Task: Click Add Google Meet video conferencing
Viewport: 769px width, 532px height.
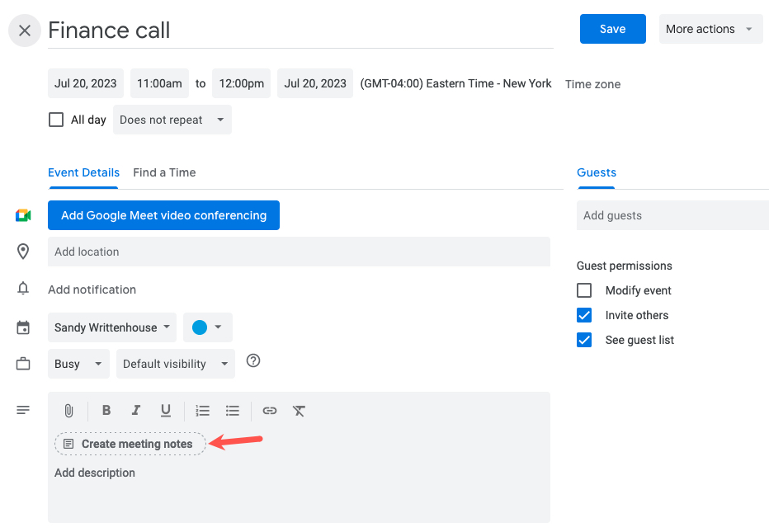Action: click(x=163, y=214)
